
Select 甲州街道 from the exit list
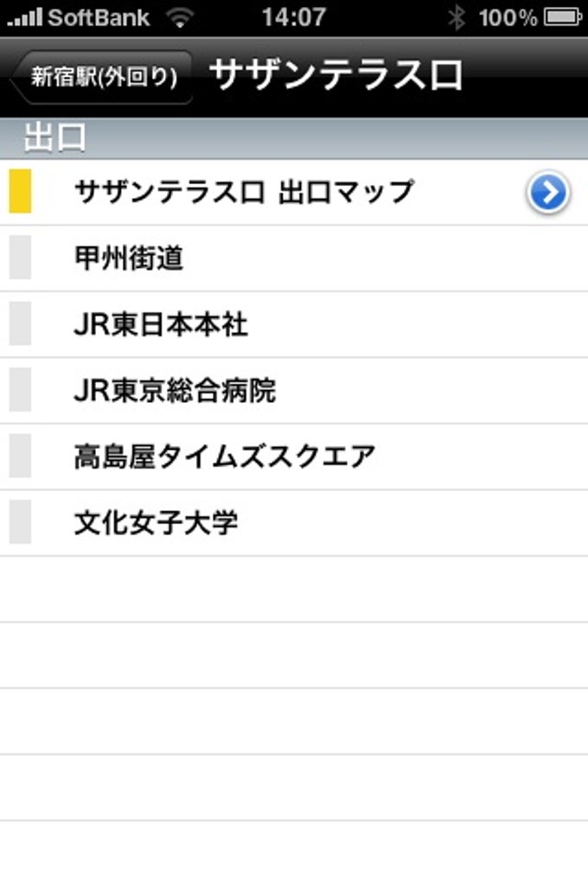pyautogui.click(x=294, y=259)
